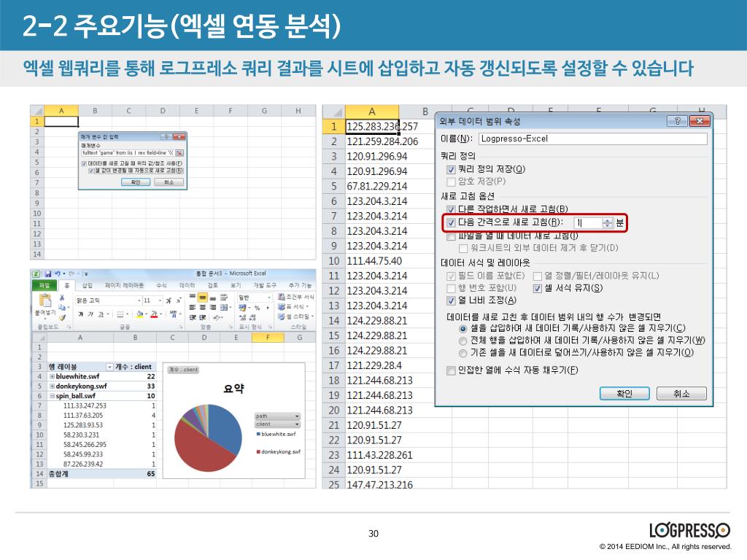Click the percent style icon
Viewport: 747px width, 560px height.
pos(258,307)
